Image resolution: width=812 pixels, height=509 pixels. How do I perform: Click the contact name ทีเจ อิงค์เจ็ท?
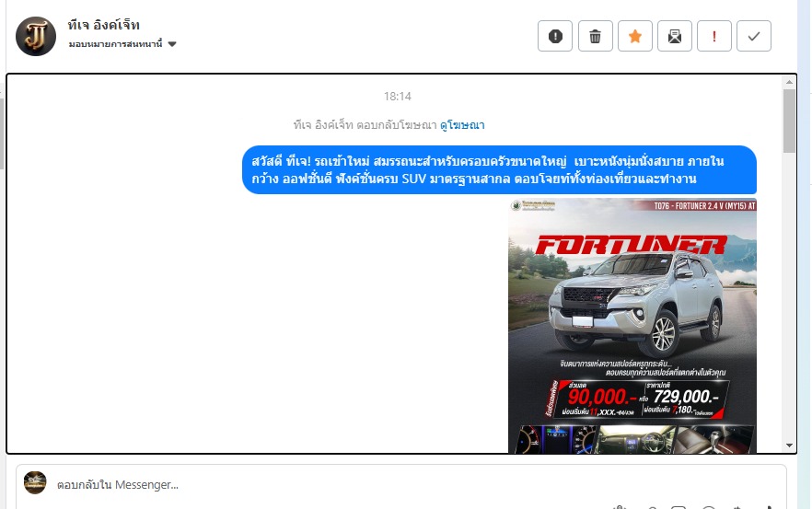(x=103, y=25)
